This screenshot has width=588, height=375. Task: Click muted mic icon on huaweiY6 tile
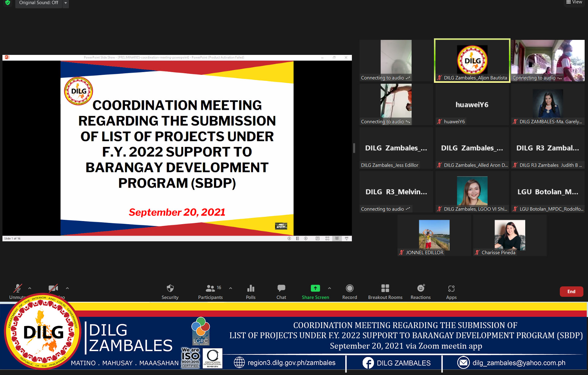click(439, 121)
